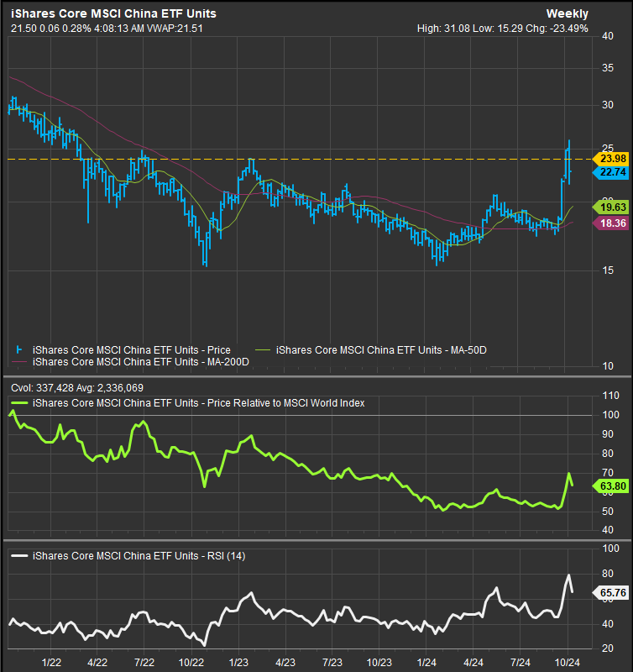Click the dashed yellow 23.98 horizontal line
633x672 pixels.
(300, 159)
